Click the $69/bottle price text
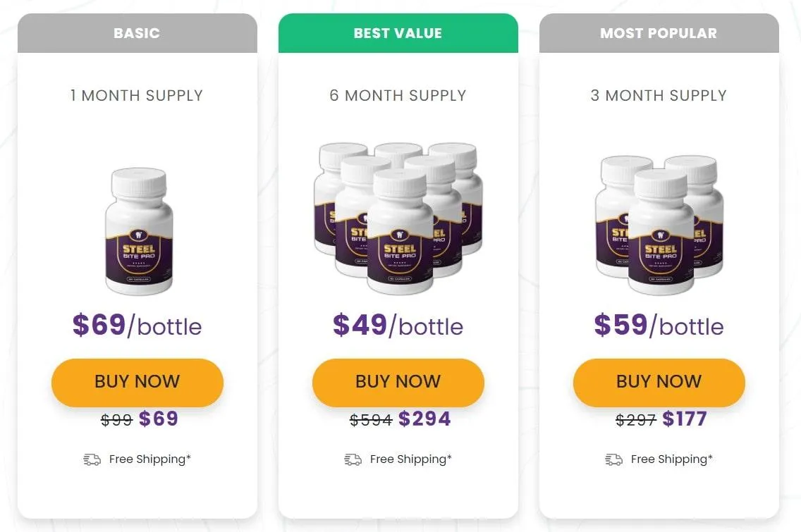 tap(137, 326)
